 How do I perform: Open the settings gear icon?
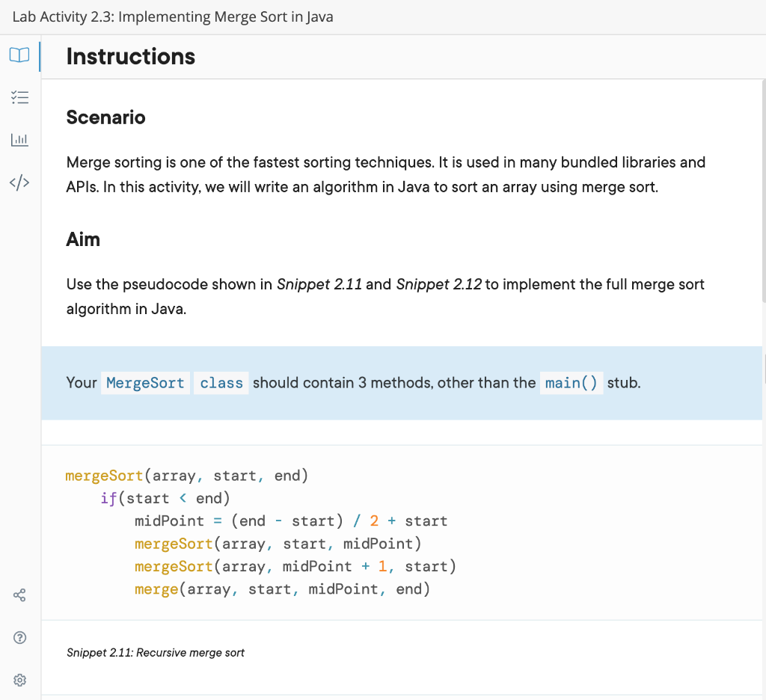tap(19, 681)
